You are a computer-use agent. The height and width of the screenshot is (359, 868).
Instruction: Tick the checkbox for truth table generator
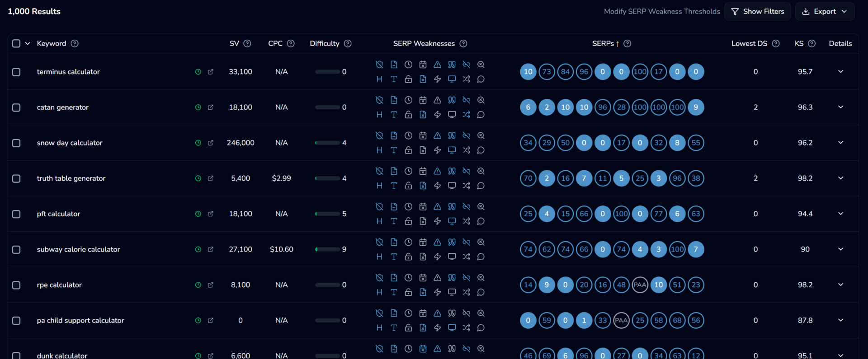pos(16,178)
